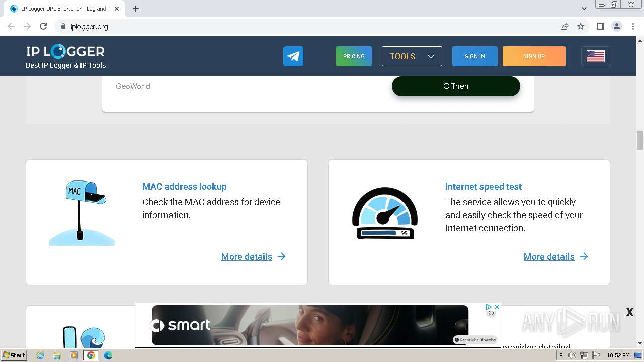Screen dimensions: 644x362
Task: Launch Internet Explorer from taskbar
Action: coord(40,355)
